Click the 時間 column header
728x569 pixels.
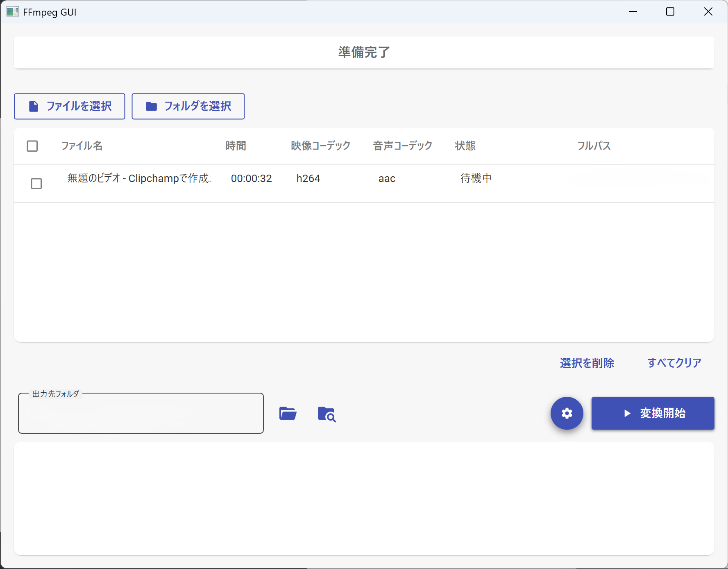point(236,146)
